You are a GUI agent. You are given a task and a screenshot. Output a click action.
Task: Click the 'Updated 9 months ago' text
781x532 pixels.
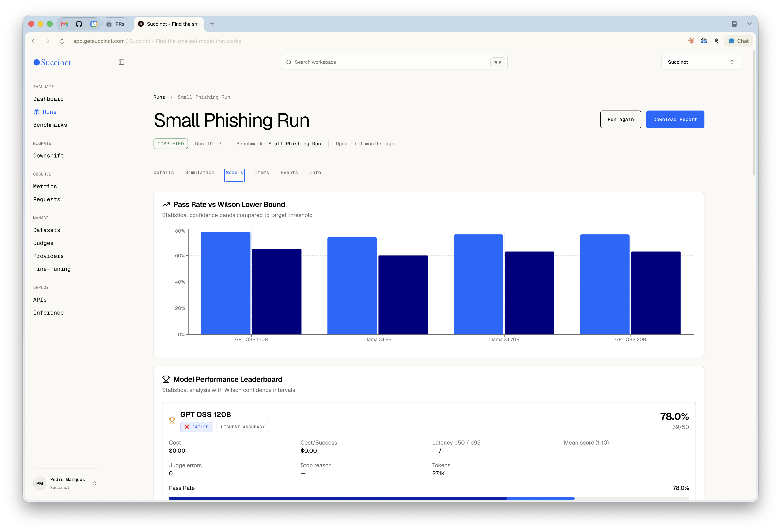coord(365,144)
